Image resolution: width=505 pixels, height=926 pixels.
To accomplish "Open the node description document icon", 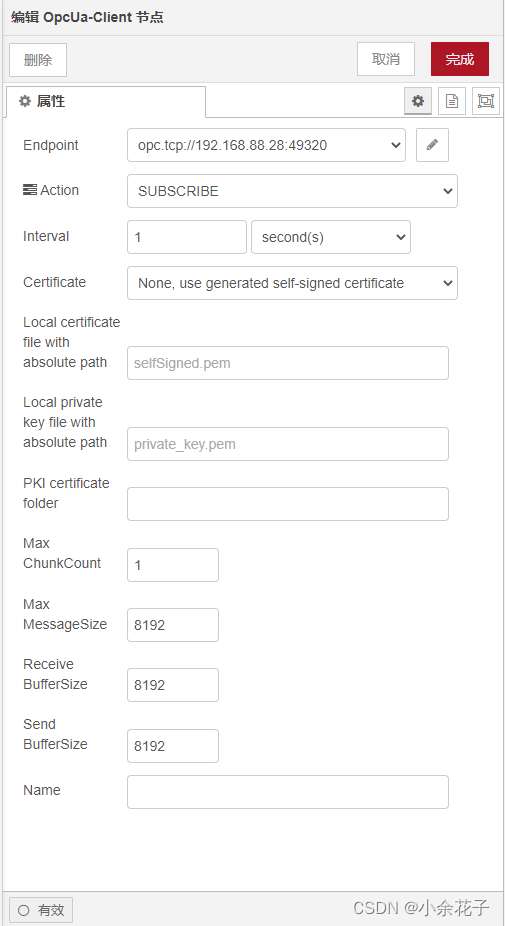I will 452,101.
